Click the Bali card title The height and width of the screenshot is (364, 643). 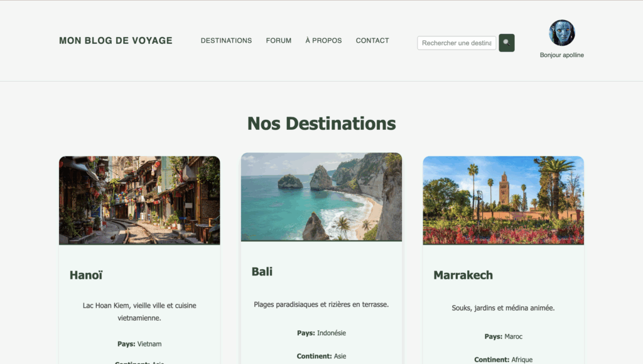[x=262, y=272]
